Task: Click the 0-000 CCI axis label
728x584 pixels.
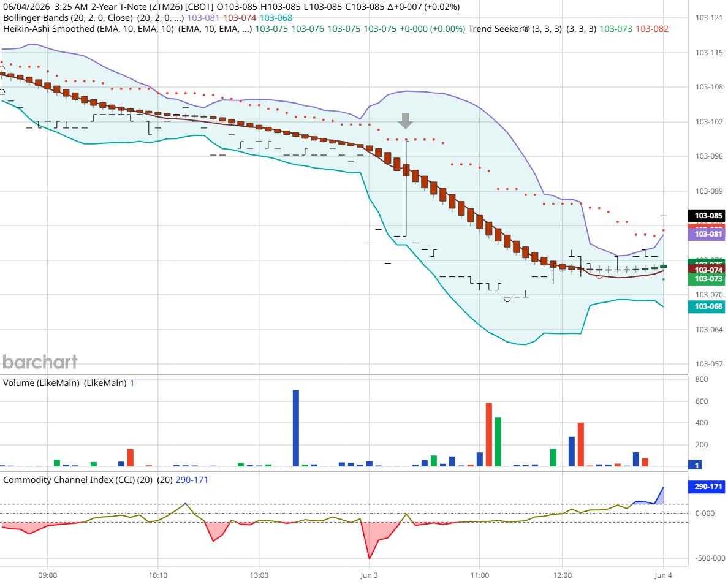Action: point(705,513)
